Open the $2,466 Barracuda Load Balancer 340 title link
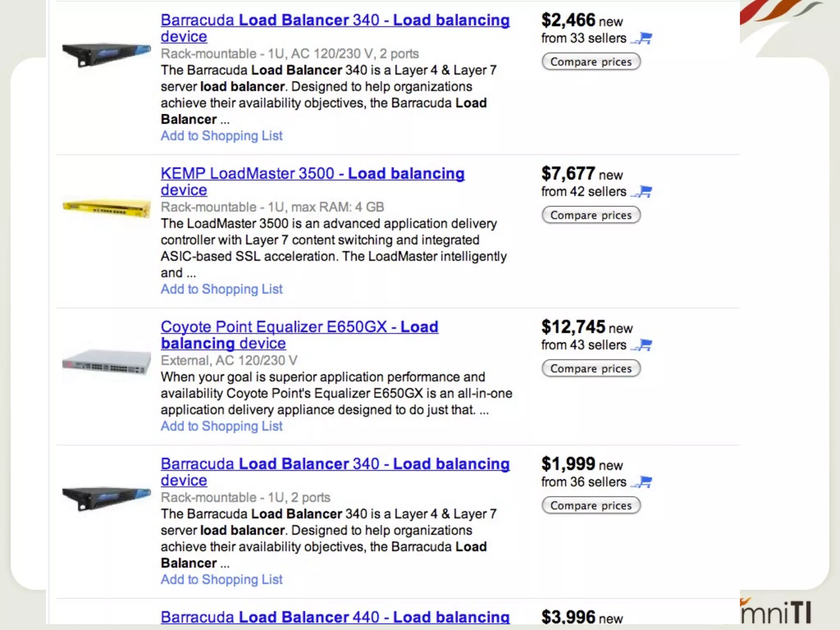This screenshot has width=840, height=630. click(x=335, y=21)
